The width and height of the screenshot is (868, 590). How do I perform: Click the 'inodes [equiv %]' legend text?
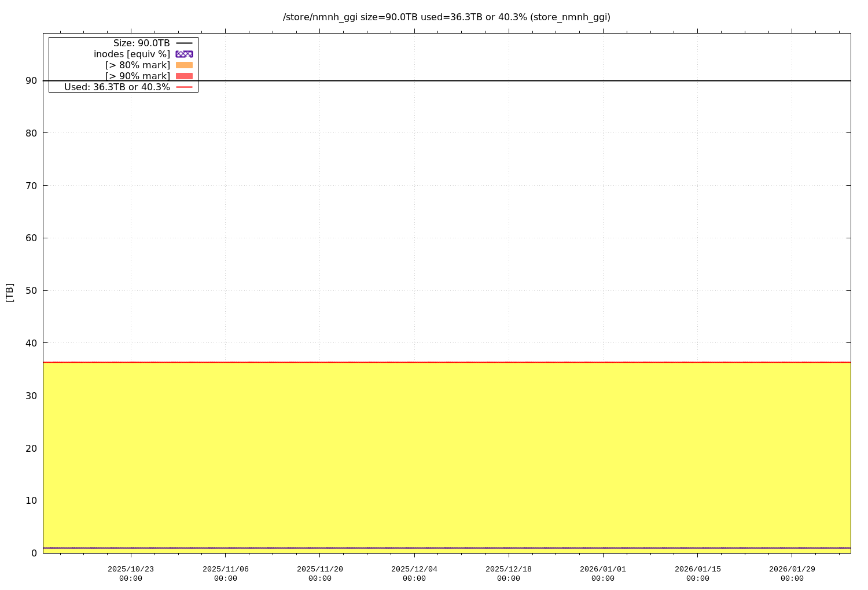coord(132,54)
